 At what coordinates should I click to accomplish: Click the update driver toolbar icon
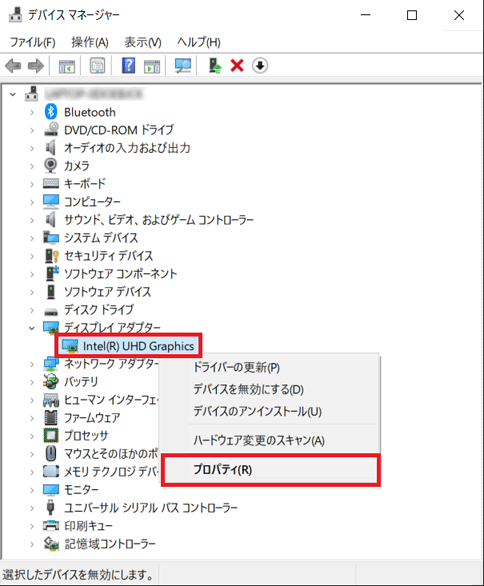click(215, 66)
